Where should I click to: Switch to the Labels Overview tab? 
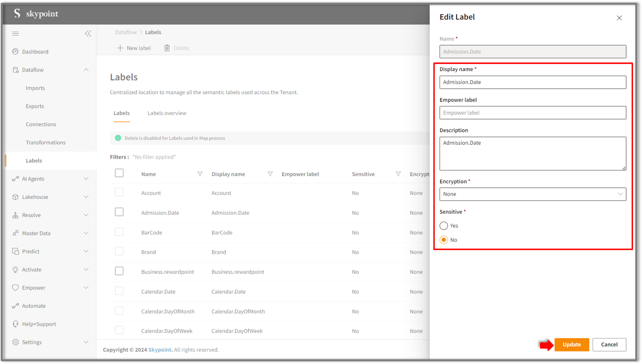click(x=167, y=113)
